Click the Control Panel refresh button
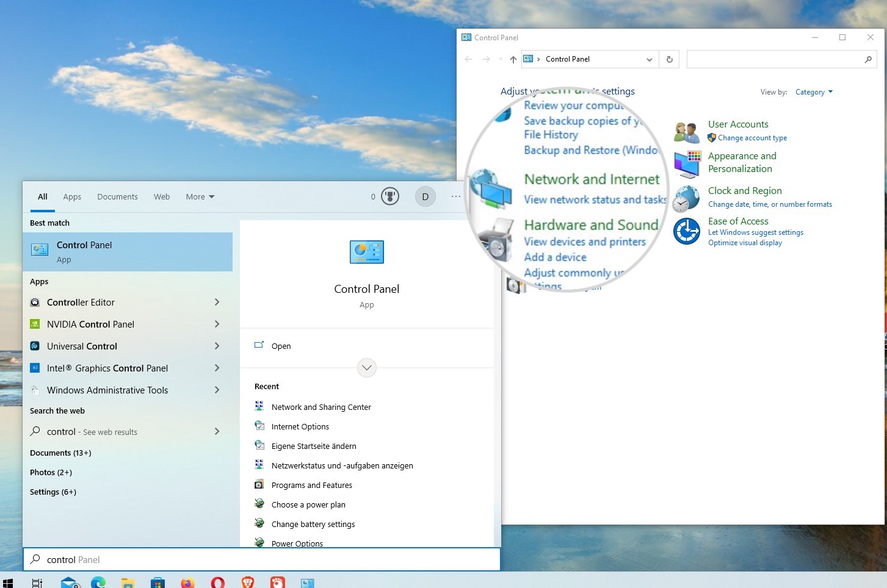This screenshot has width=887, height=588. click(x=670, y=59)
